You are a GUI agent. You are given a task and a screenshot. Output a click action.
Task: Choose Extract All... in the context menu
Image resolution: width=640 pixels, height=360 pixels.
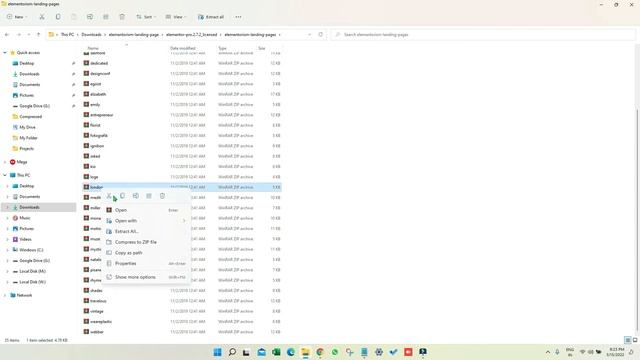(x=146, y=231)
